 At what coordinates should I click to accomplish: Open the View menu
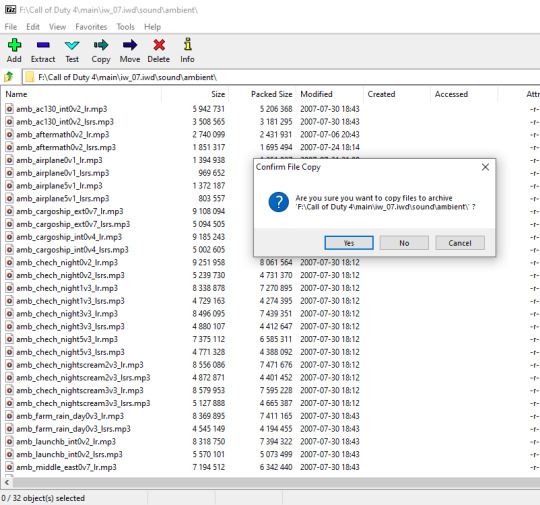[57, 27]
